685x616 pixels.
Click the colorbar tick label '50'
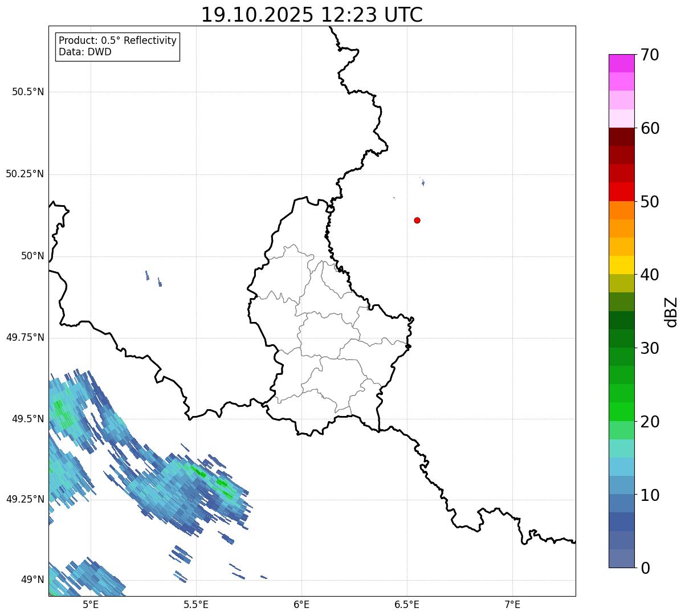[x=650, y=202]
